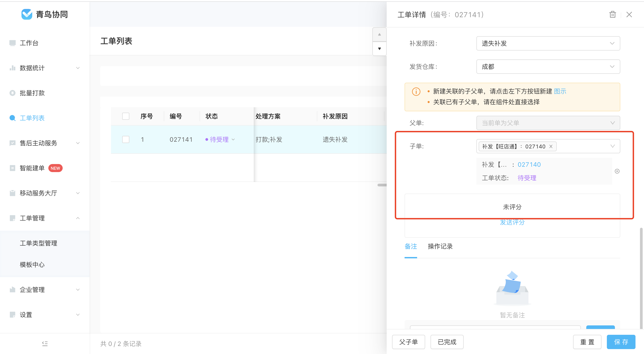Click row number 027141 cell

pyautogui.click(x=181, y=139)
